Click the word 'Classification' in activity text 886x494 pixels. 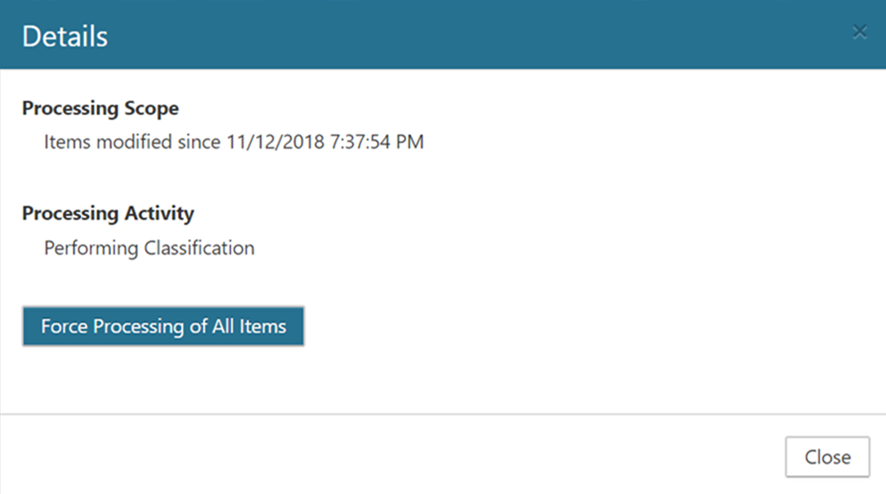199,248
